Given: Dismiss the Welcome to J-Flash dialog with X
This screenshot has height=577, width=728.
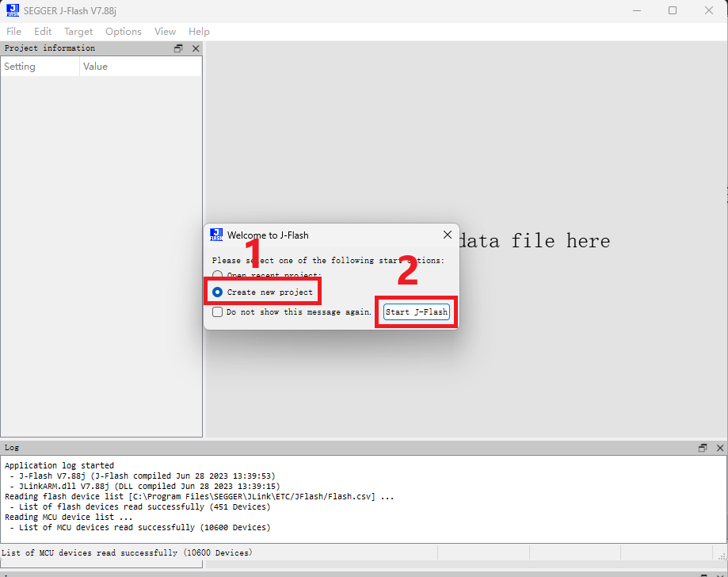Looking at the screenshot, I should pos(448,235).
